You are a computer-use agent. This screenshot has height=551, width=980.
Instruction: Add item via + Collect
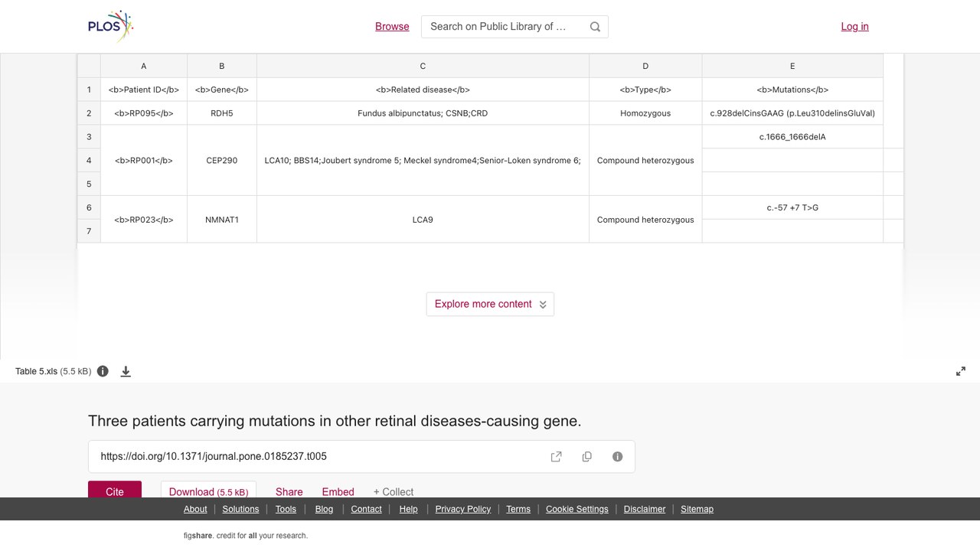click(x=394, y=491)
